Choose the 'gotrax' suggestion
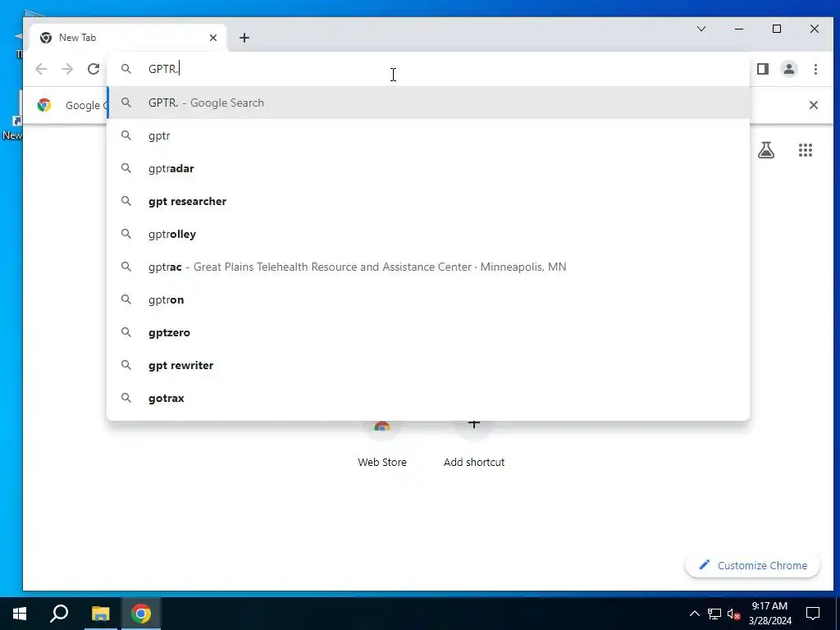The height and width of the screenshot is (630, 840). pyautogui.click(x=428, y=398)
